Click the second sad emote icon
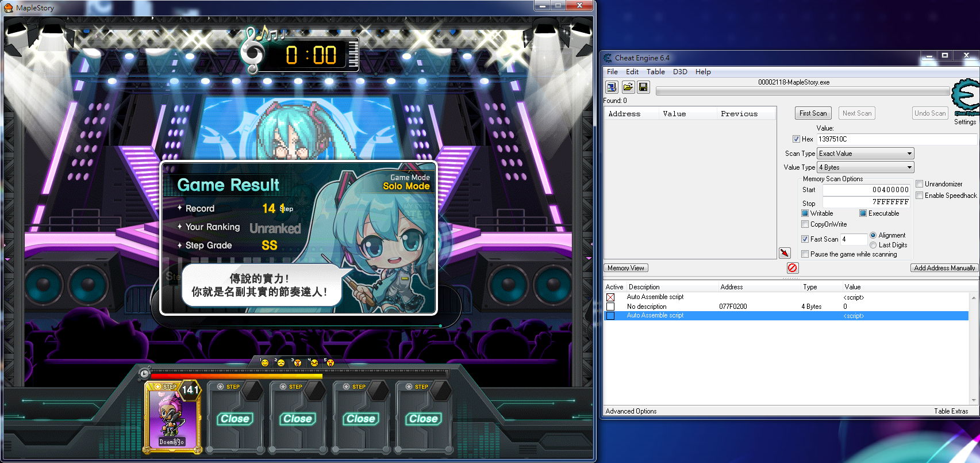980x463 pixels. [280, 362]
